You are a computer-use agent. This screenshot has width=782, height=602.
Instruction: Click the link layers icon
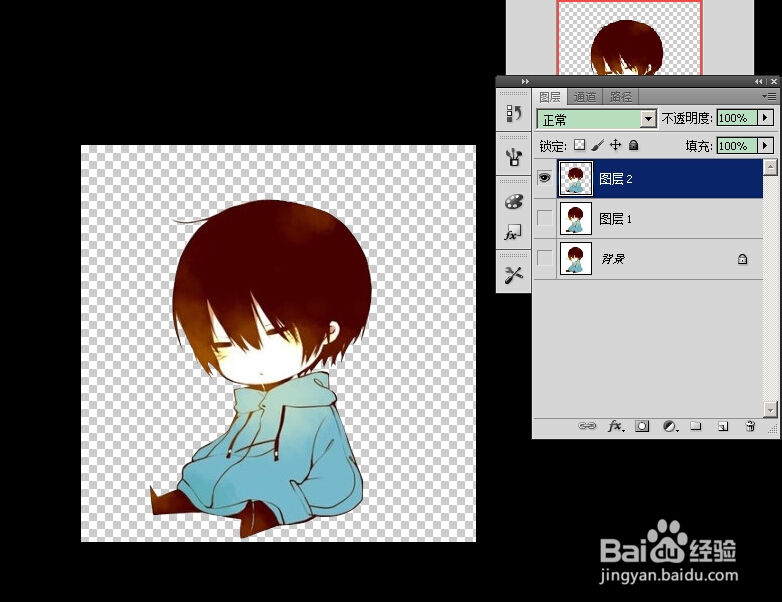click(586, 426)
